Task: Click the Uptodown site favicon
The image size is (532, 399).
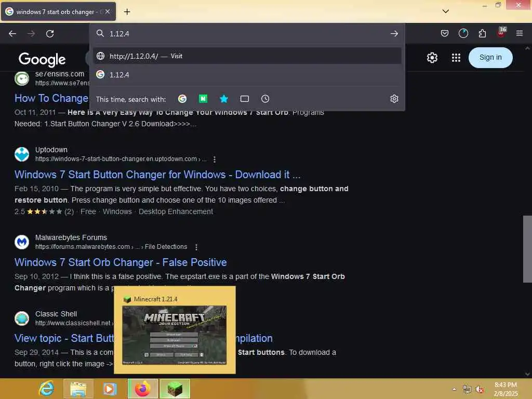Action: [22, 154]
